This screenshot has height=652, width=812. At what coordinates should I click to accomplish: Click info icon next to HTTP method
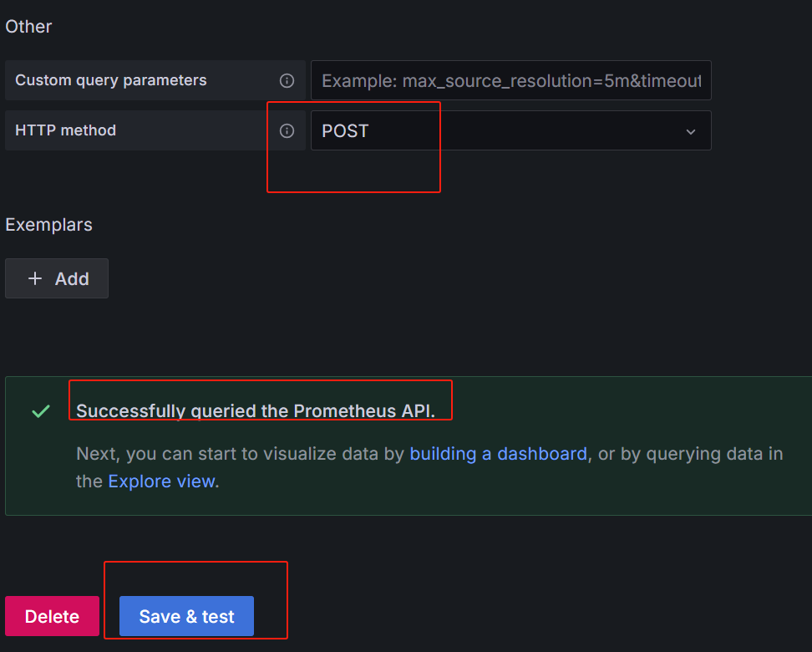[287, 130]
